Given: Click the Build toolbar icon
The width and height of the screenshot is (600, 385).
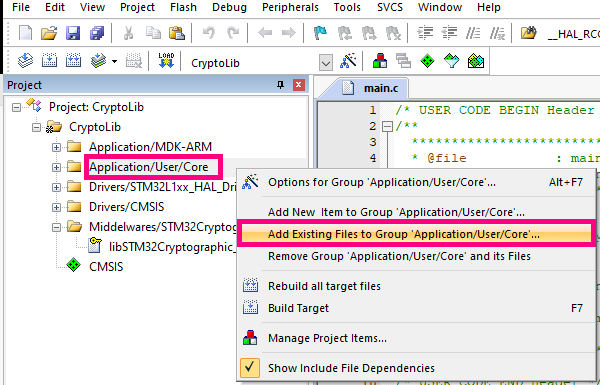Looking at the screenshot, I should [49, 61].
